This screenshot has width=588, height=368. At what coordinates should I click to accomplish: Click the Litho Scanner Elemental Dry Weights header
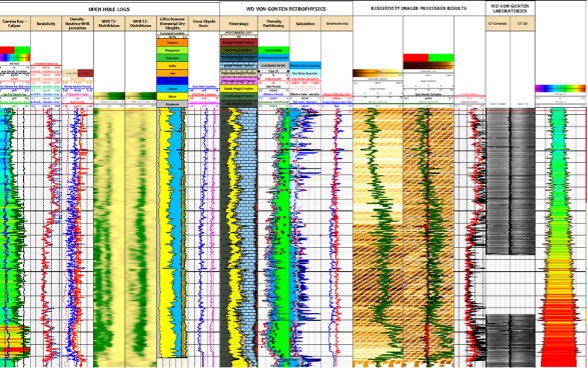tap(172, 24)
